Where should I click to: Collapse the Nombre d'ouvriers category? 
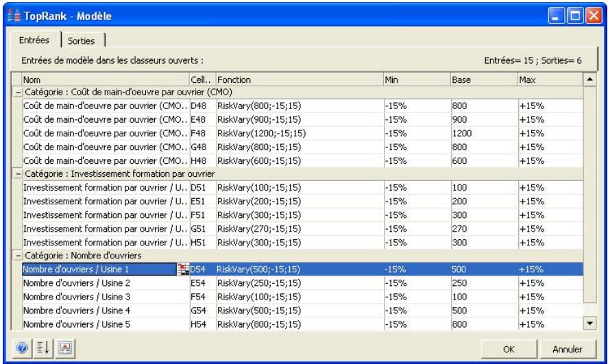(x=18, y=256)
